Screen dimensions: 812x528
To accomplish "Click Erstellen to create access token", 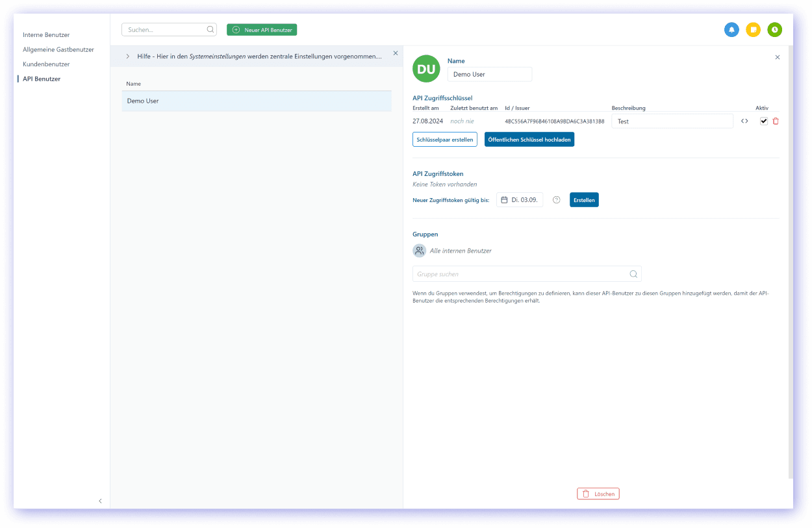I will click(584, 200).
